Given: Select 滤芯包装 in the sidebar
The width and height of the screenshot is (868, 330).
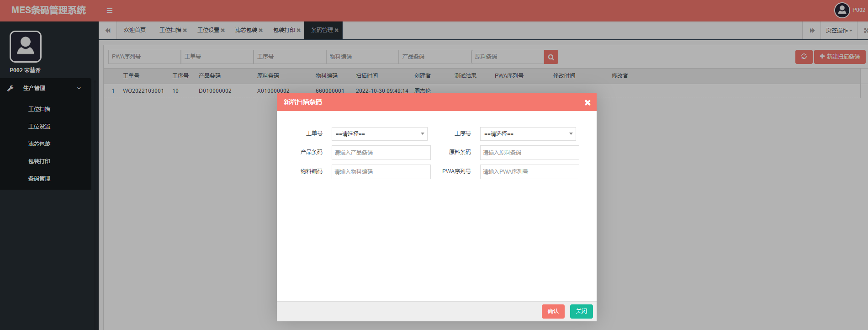Looking at the screenshot, I should click(x=39, y=144).
